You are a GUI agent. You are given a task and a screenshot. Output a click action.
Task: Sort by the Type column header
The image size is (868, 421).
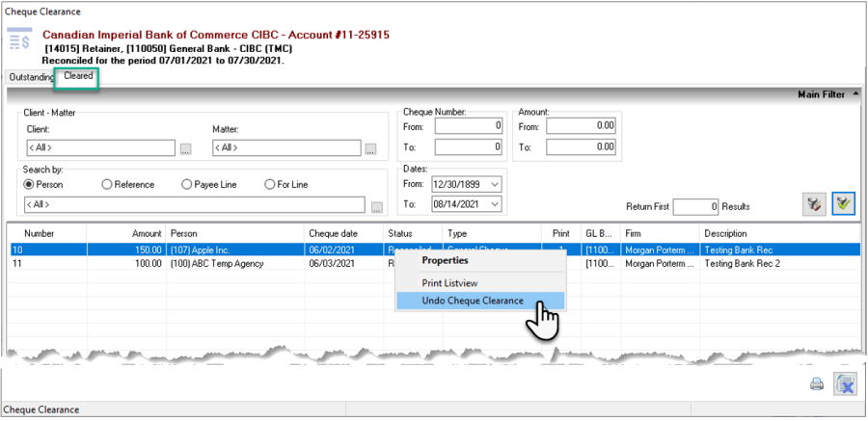(492, 233)
